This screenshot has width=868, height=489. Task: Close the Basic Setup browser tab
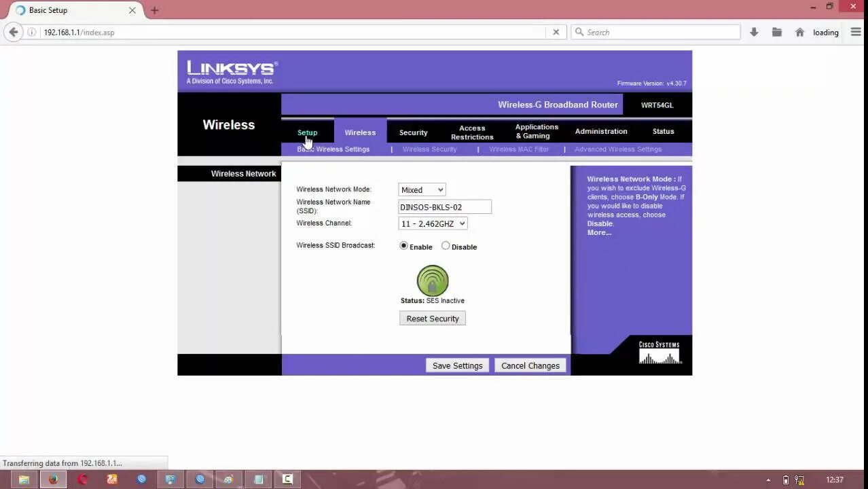(x=132, y=10)
